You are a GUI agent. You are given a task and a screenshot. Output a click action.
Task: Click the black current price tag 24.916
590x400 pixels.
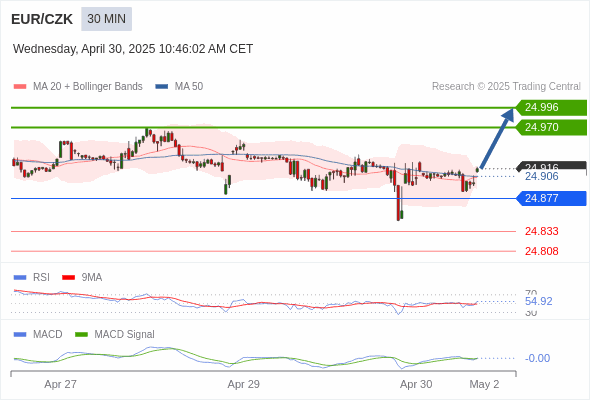[551, 166]
